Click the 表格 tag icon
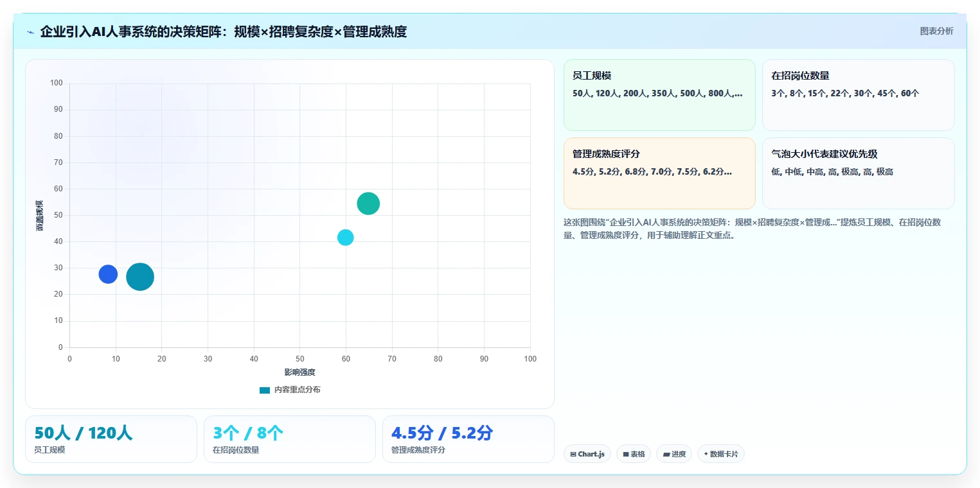 coord(626,454)
